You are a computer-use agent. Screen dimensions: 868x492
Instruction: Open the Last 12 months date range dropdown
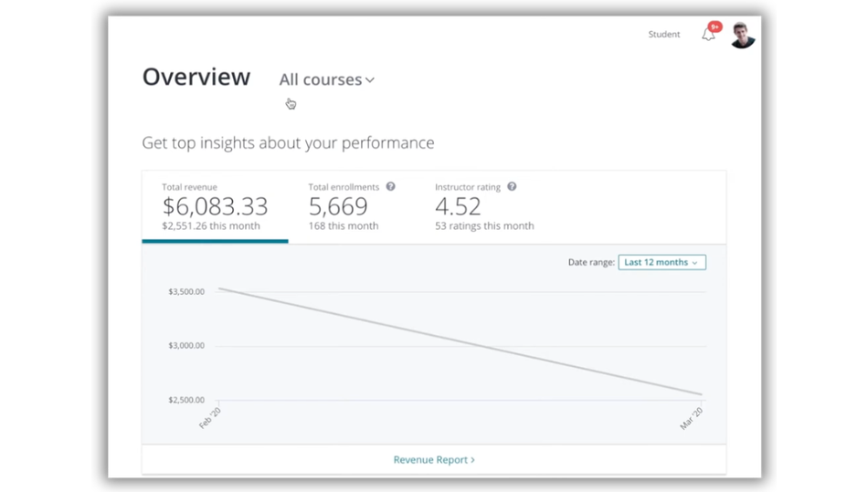(662, 263)
